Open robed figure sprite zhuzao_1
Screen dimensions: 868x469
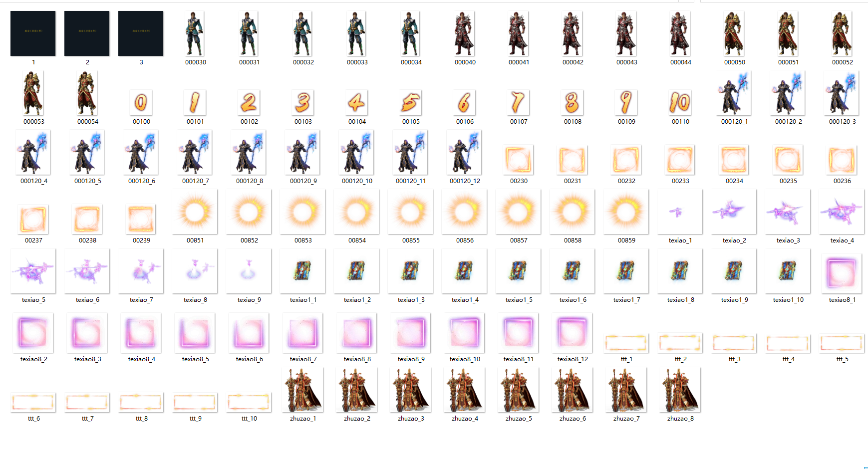302,390
